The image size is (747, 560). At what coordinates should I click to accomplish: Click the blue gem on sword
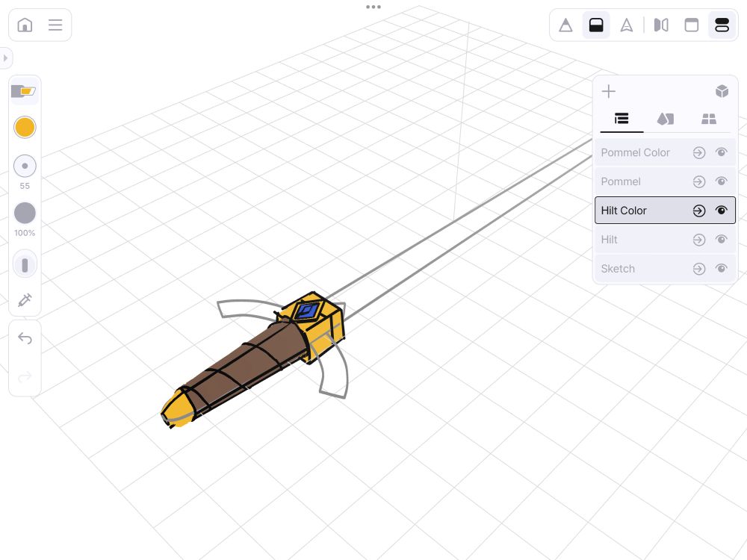pyautogui.click(x=306, y=311)
